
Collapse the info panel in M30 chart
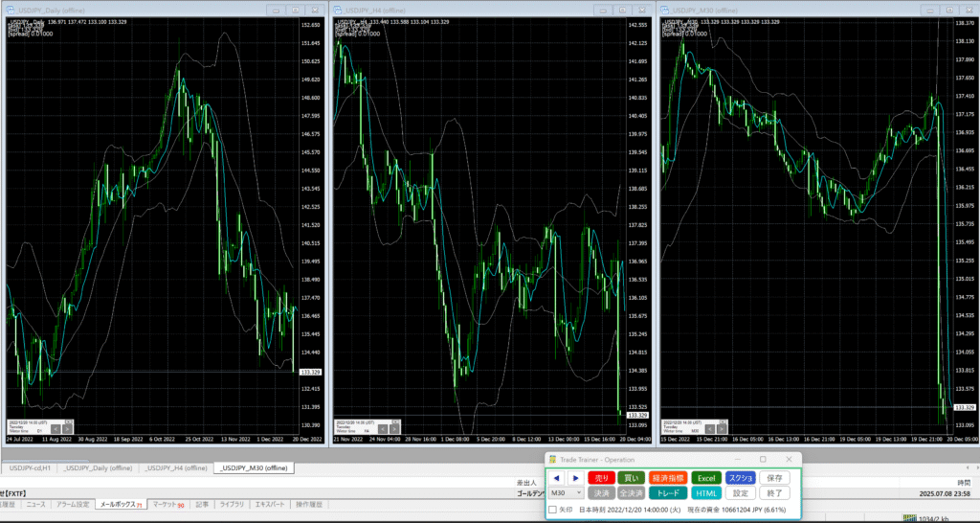coord(724,421)
